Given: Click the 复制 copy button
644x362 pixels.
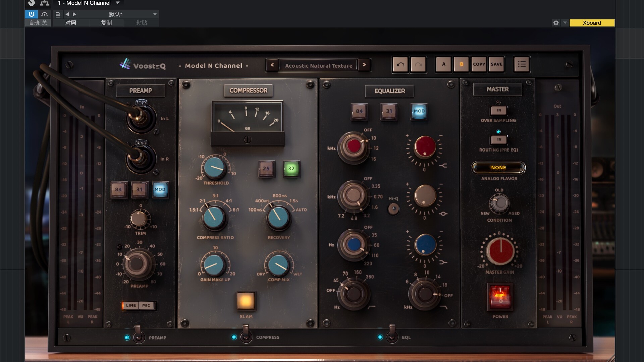Looking at the screenshot, I should pyautogui.click(x=106, y=23).
